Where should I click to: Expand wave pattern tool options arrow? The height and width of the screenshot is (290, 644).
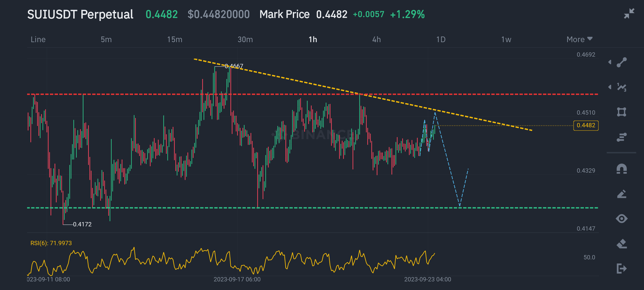(610, 87)
